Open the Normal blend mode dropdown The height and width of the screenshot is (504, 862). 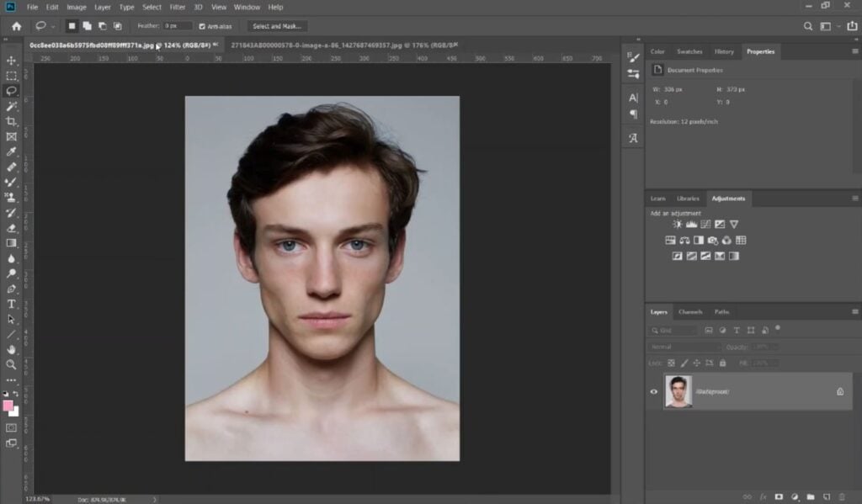tap(684, 347)
